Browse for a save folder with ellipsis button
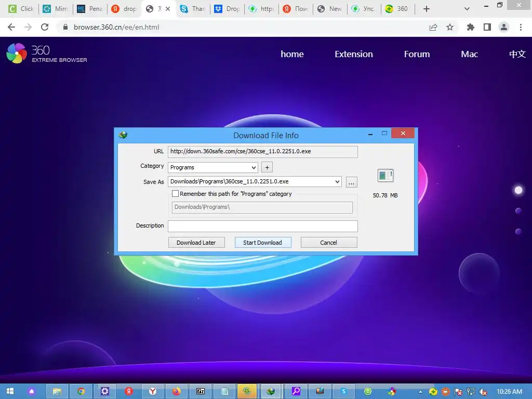Image resolution: width=532 pixels, height=399 pixels. click(352, 182)
